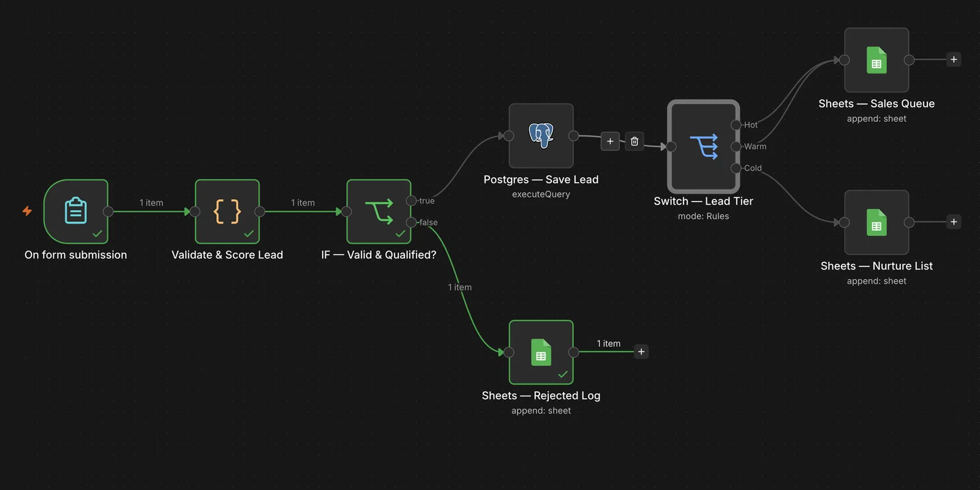Click the "mode: Rules" subtitle text

coord(703,216)
